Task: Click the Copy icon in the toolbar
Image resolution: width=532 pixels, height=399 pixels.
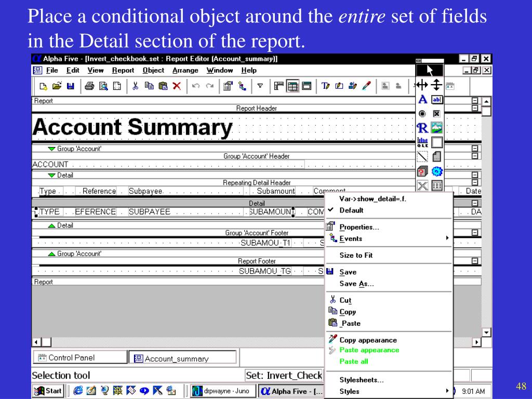Action: pos(149,86)
